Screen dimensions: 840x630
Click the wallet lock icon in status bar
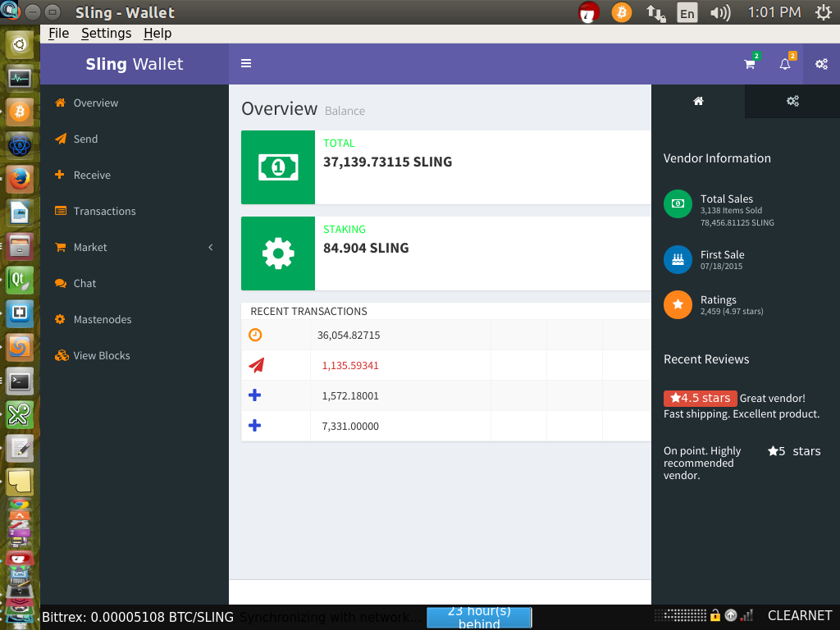click(x=715, y=615)
